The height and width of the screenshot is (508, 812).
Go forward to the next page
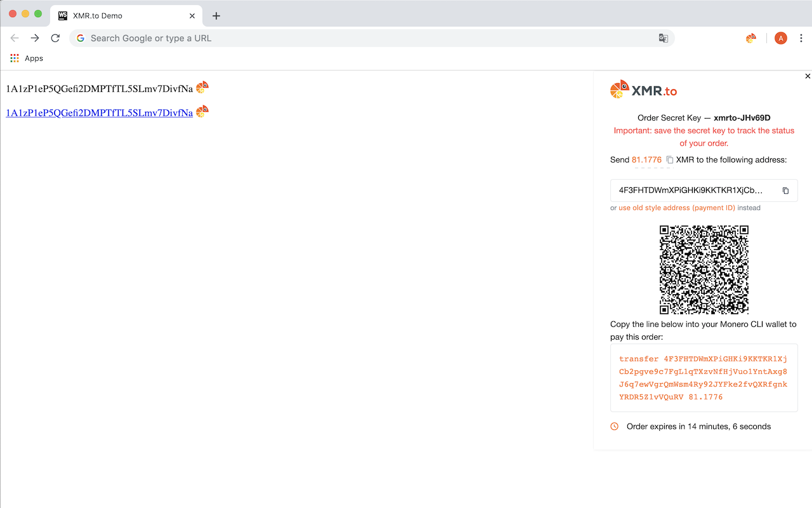(x=35, y=38)
